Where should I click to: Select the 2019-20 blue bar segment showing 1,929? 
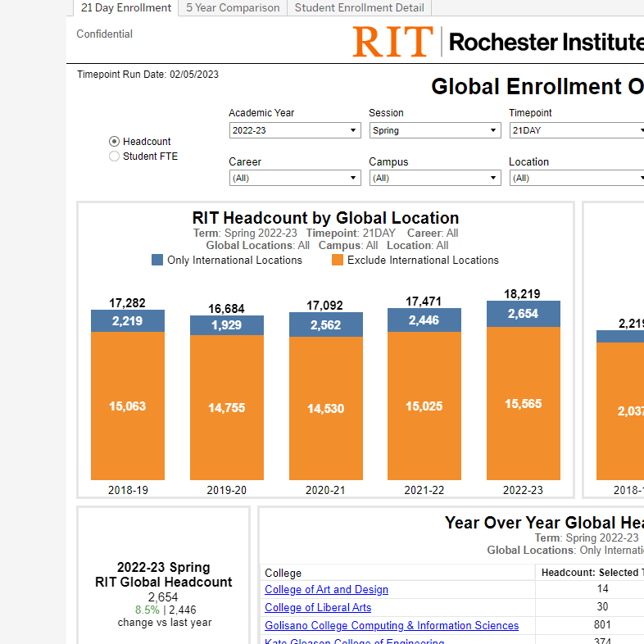point(227,325)
